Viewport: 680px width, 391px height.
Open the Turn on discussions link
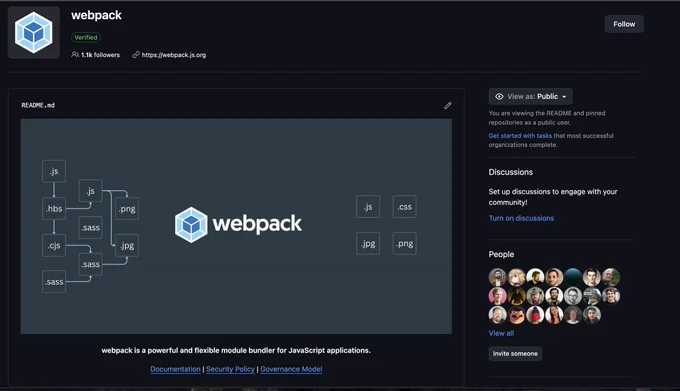coord(521,218)
